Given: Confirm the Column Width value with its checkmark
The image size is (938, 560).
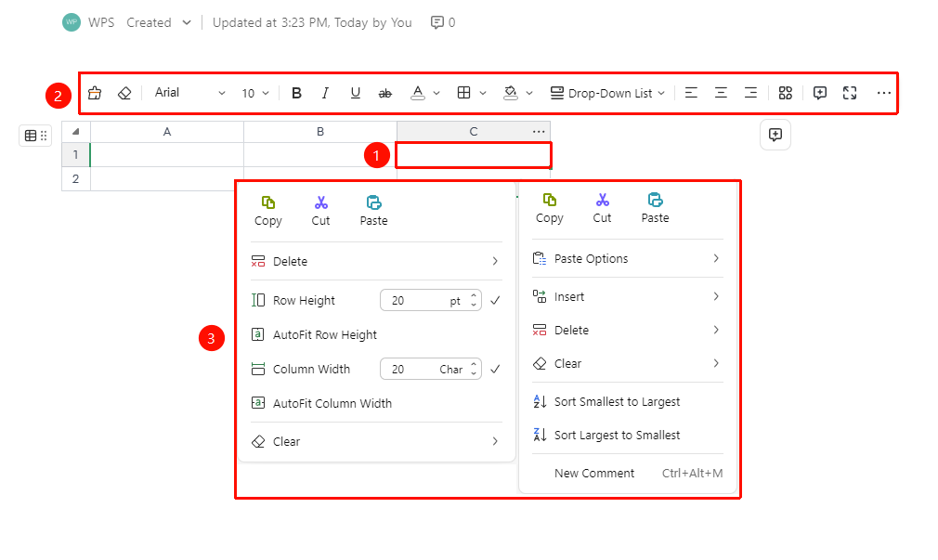Looking at the screenshot, I should pos(495,369).
